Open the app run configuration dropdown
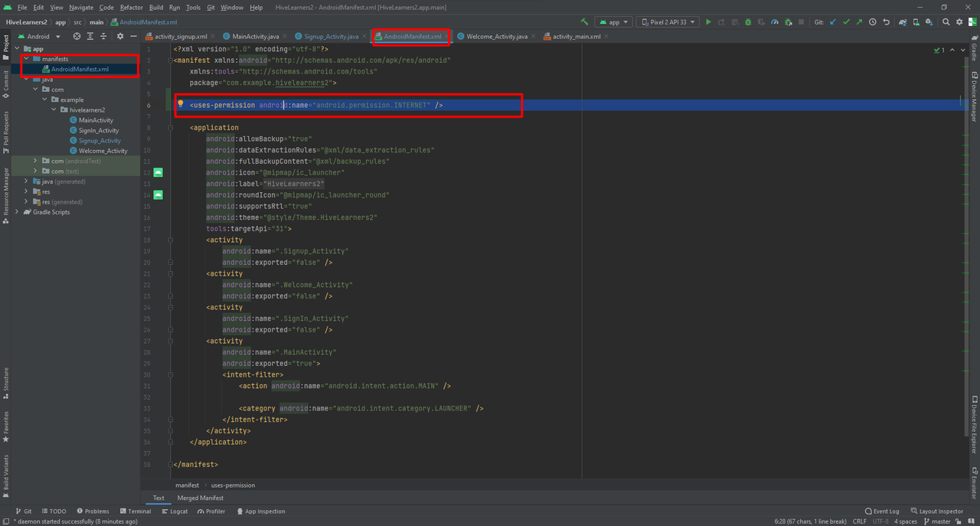980x526 pixels. click(x=614, y=22)
